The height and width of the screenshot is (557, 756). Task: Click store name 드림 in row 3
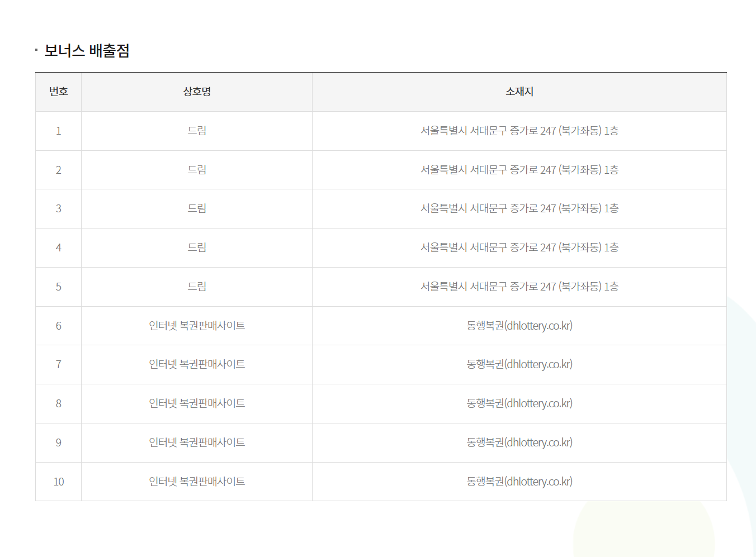tap(197, 208)
